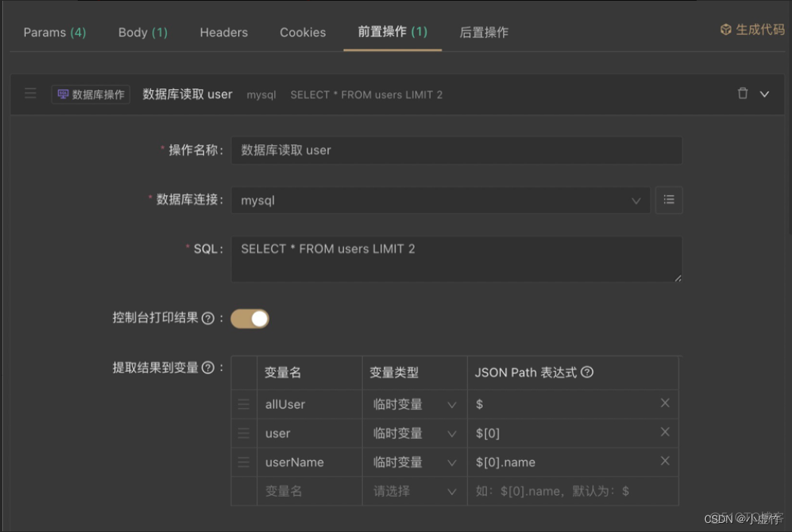Remove the userName variable row with its X icon
The height and width of the screenshot is (532, 792).
(x=665, y=461)
